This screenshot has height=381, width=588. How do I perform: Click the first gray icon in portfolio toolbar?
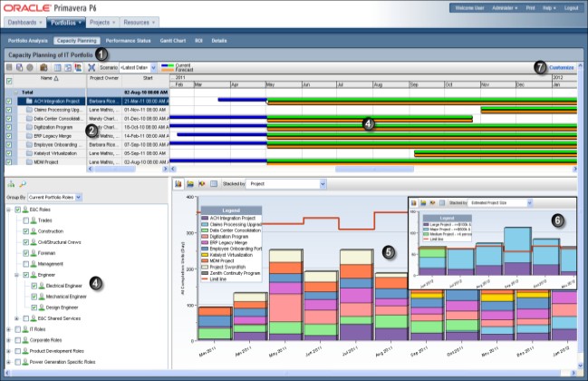click(9, 67)
